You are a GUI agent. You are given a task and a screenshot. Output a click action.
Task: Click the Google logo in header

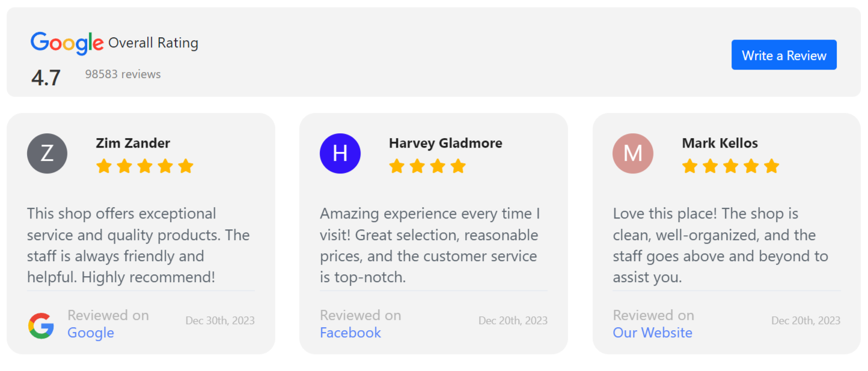[67, 43]
